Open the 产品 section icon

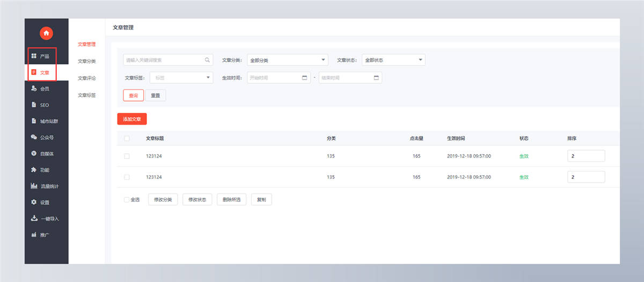tap(34, 56)
